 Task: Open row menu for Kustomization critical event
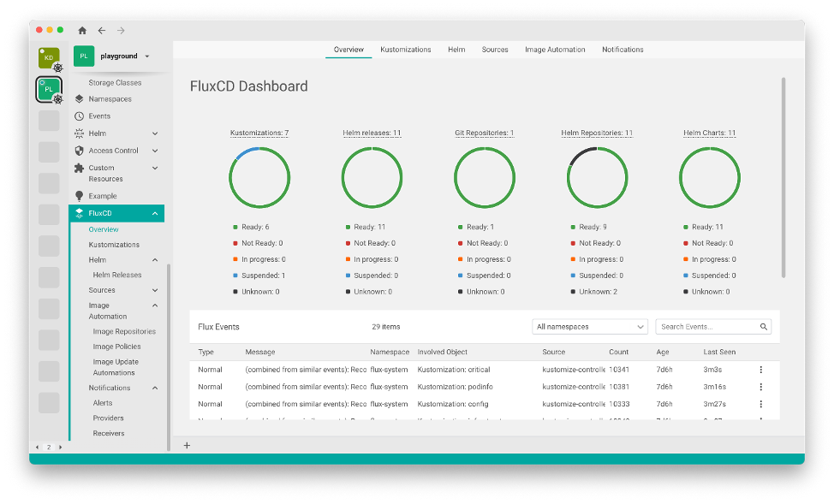tap(760, 370)
